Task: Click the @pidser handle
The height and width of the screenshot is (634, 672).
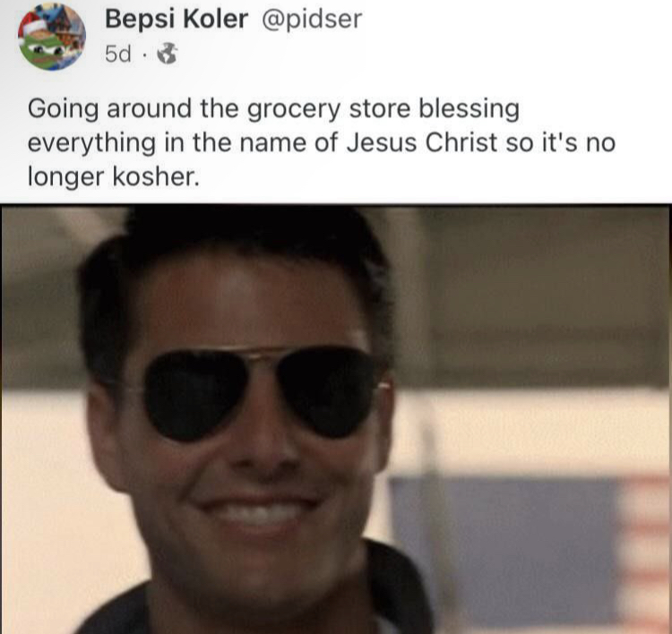Action: pos(312,20)
